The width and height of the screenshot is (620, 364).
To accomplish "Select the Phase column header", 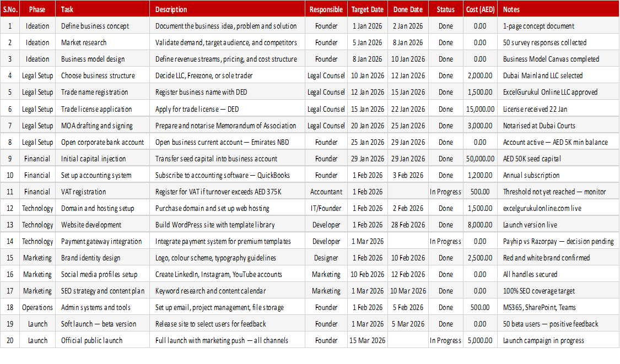I will coord(37,9).
